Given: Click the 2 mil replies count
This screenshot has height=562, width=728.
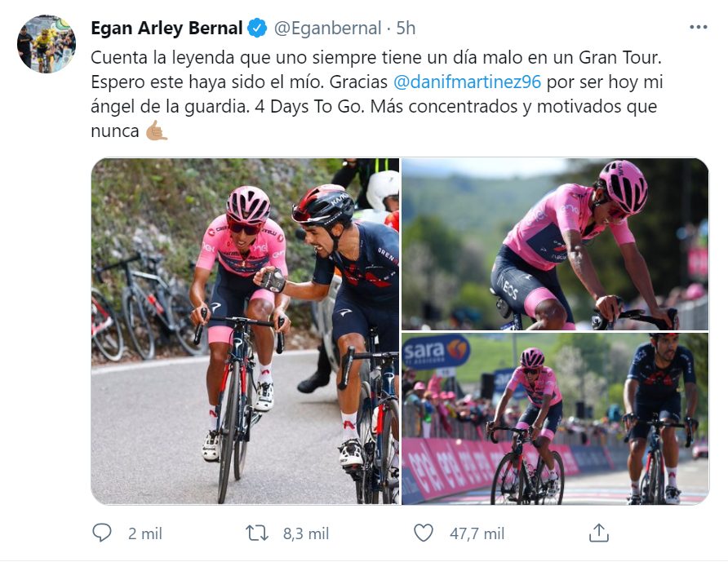Looking at the screenshot, I should pyautogui.click(x=145, y=533).
